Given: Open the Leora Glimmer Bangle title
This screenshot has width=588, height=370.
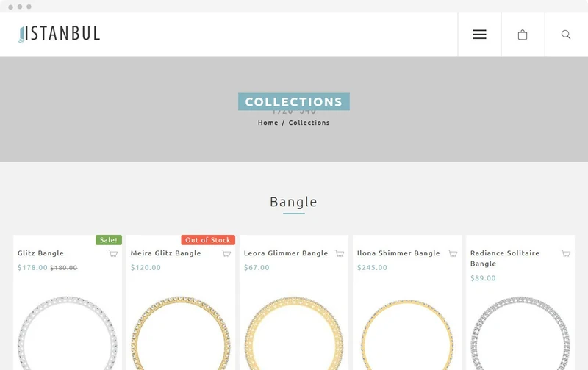Looking at the screenshot, I should click(x=286, y=253).
